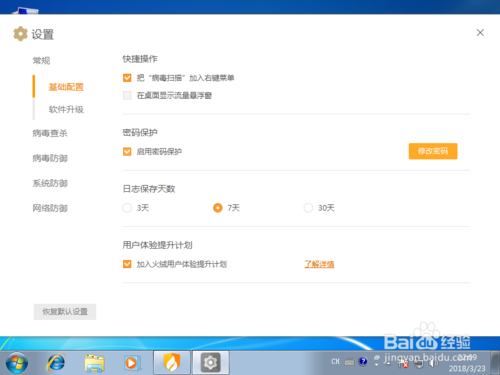Select 软件升级 sub-item

click(66, 109)
